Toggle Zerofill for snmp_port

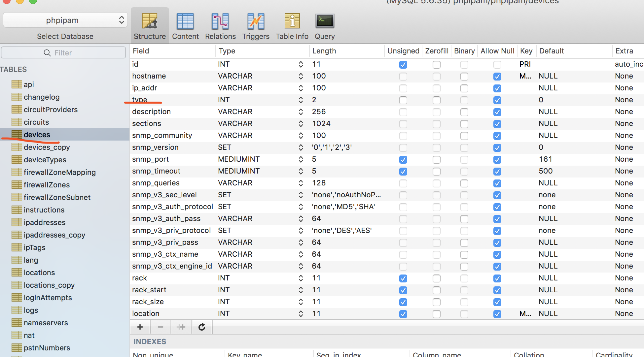(x=436, y=159)
